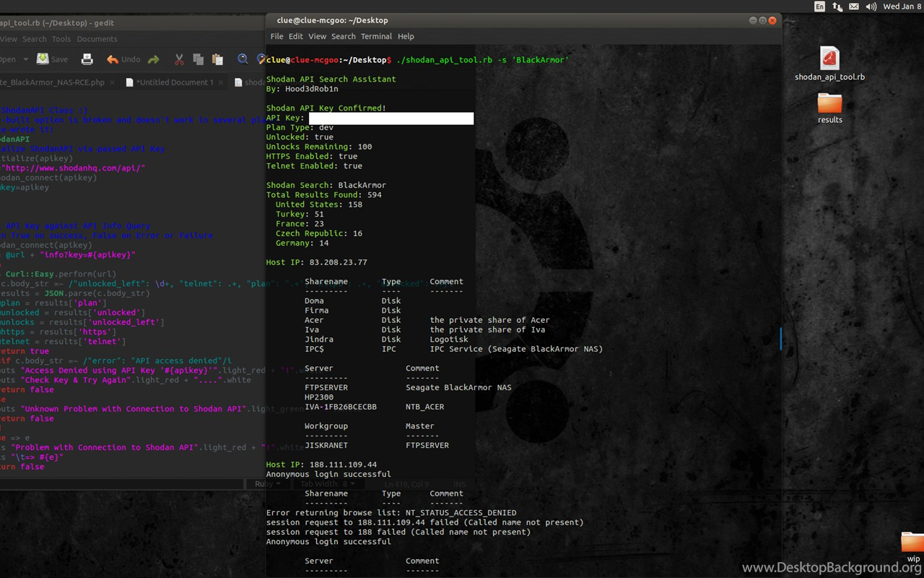Switch to the BlackArmor_NAS-RCE.php tab

[52, 82]
